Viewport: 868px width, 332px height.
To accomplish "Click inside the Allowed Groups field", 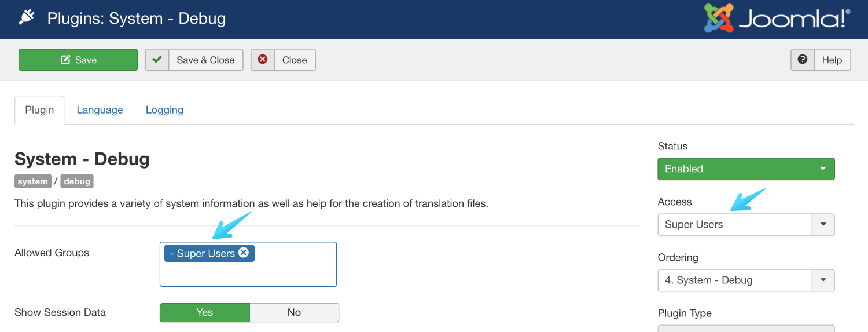I will click(x=248, y=273).
